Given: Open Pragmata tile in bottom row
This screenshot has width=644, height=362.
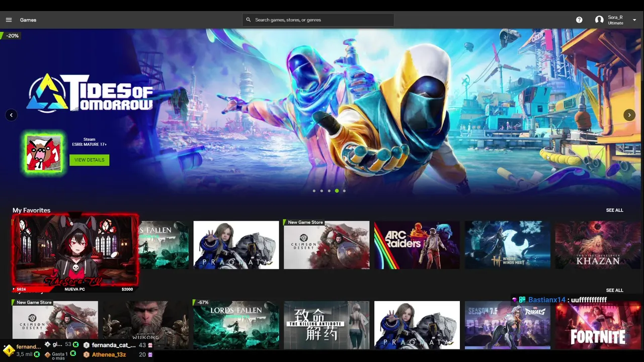Looking at the screenshot, I should (x=417, y=325).
